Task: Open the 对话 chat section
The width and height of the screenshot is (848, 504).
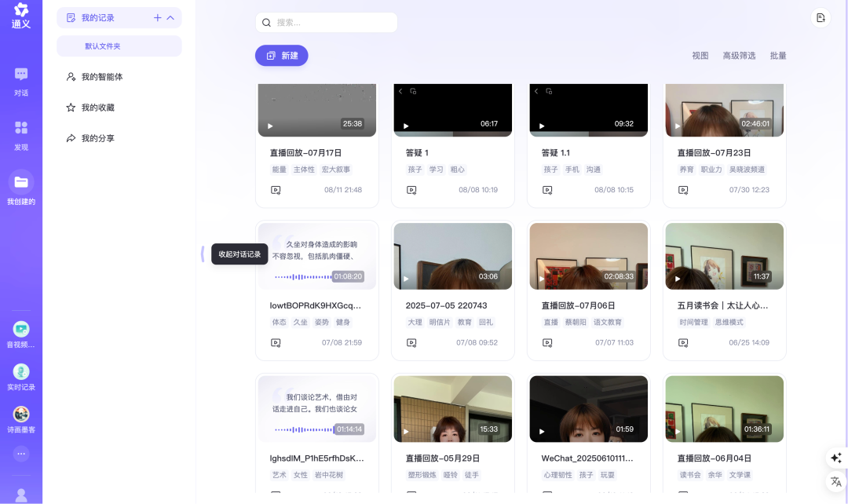Action: [21, 82]
